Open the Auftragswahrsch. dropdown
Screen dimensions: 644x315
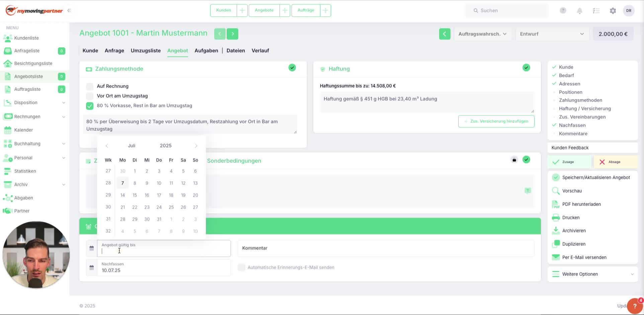[x=482, y=34]
